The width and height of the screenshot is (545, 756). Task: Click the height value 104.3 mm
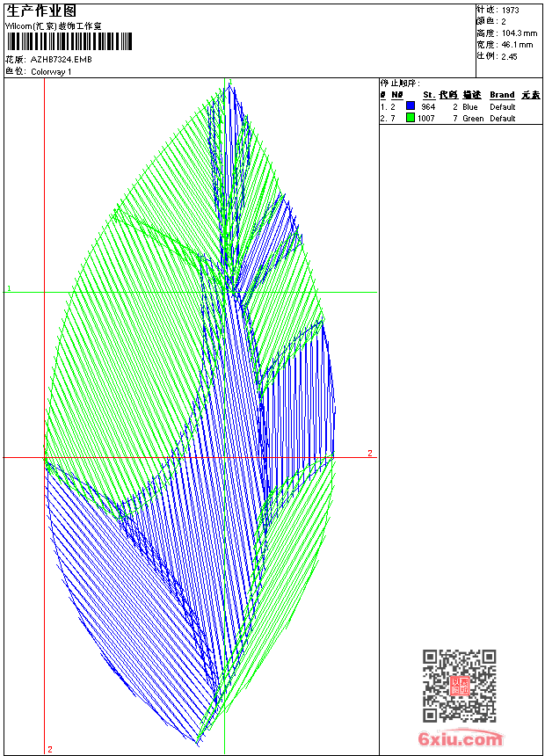pos(519,33)
